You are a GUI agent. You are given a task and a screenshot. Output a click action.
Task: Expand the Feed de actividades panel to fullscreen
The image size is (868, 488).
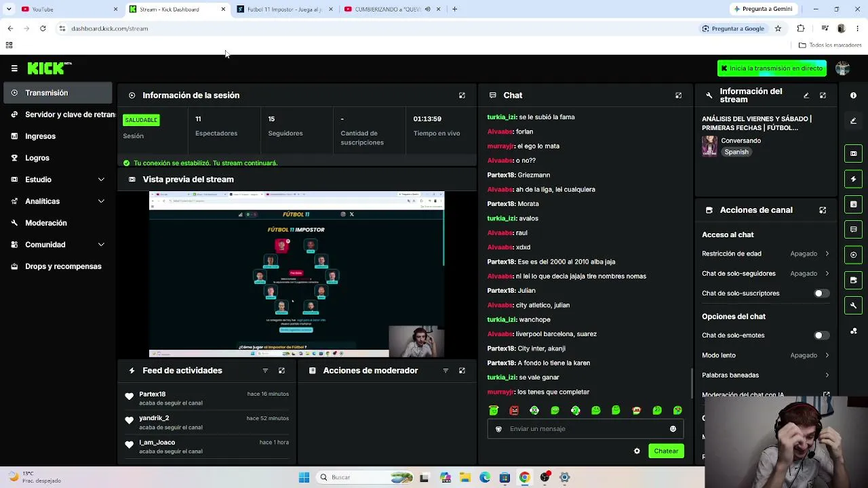(281, 371)
